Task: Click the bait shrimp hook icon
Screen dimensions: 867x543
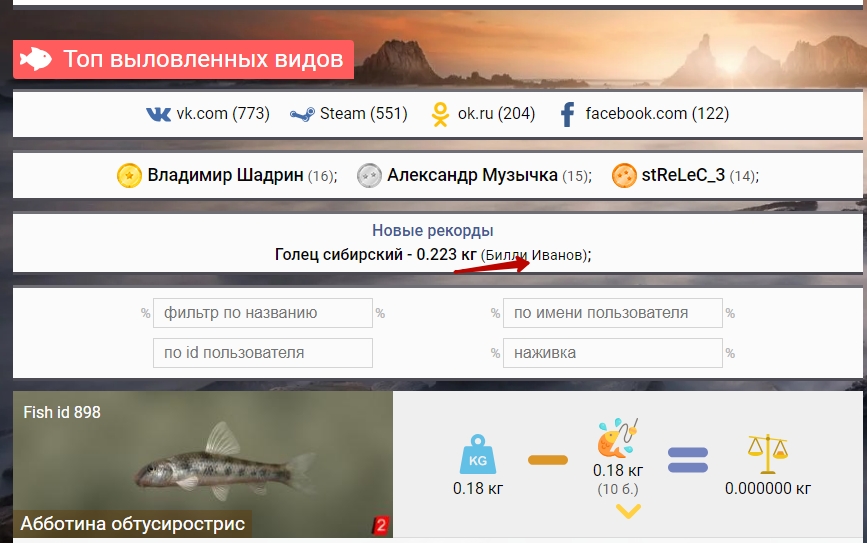Action: pos(616,438)
